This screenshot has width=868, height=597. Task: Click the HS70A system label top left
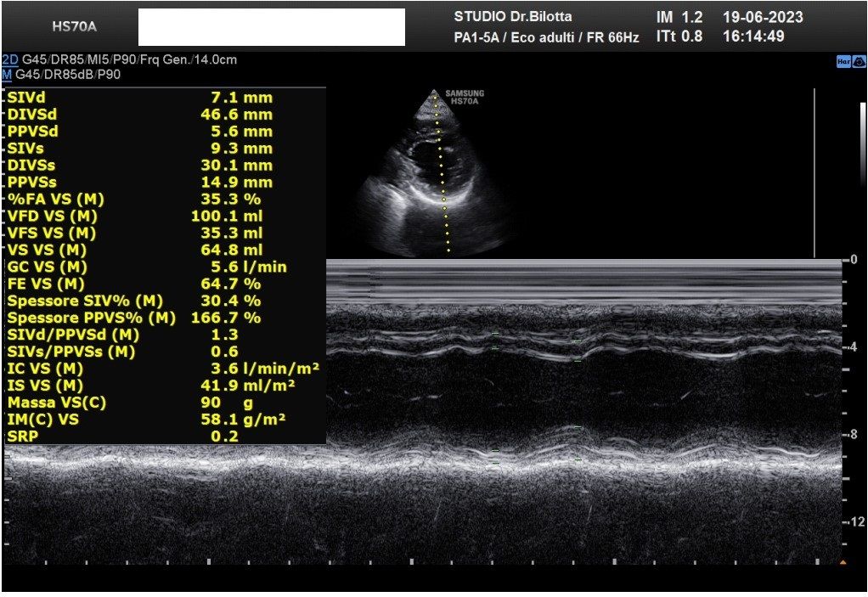[74, 26]
